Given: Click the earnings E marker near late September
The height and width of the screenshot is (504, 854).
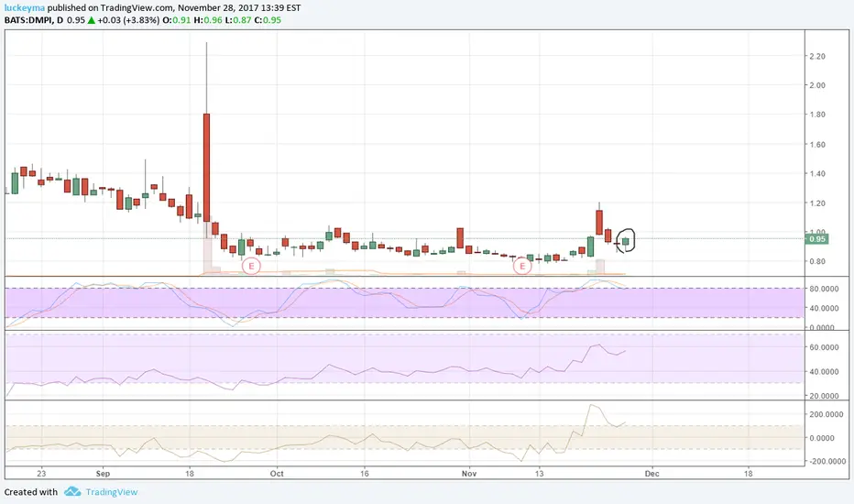Looking at the screenshot, I should coord(252,266).
